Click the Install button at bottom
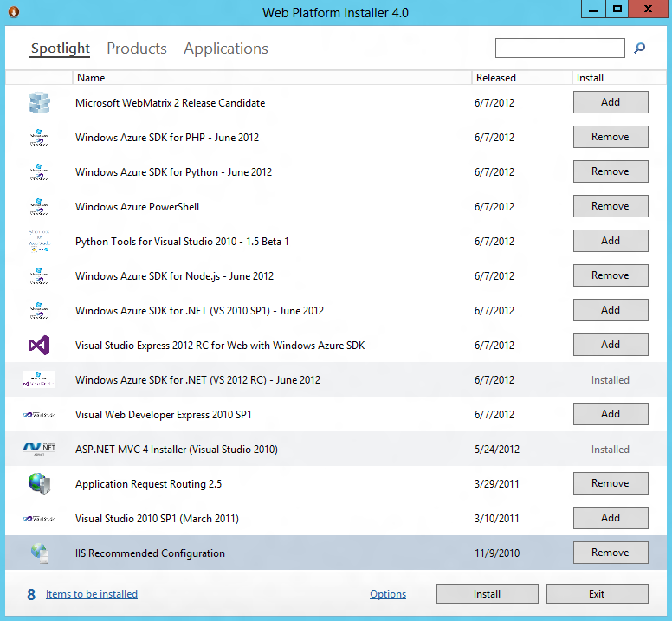672x621 pixels. [488, 594]
